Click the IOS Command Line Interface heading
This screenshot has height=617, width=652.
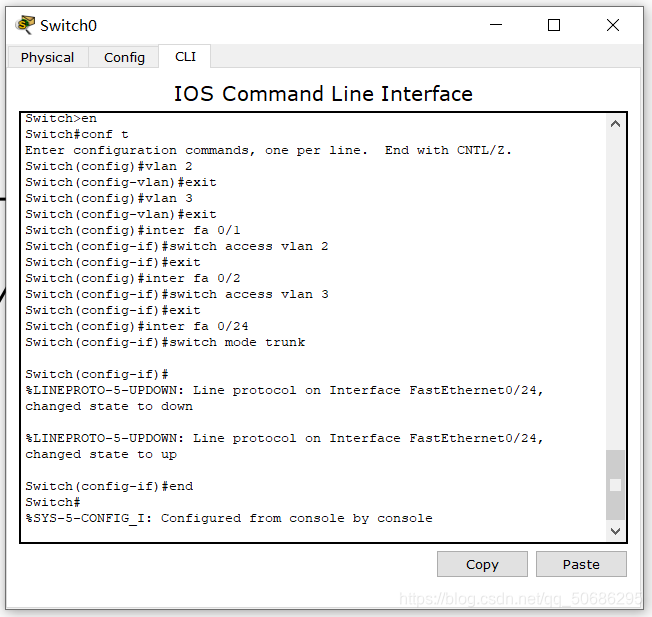click(x=323, y=94)
